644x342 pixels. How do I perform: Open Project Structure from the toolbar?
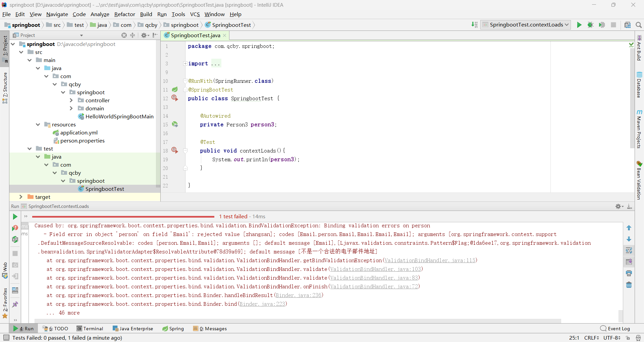pyautogui.click(x=628, y=25)
